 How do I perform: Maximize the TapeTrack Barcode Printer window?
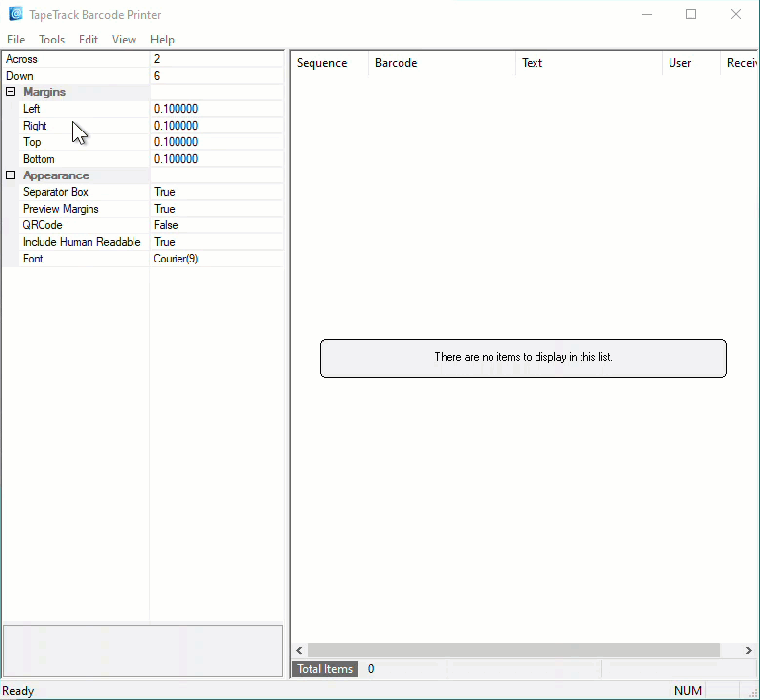point(691,14)
